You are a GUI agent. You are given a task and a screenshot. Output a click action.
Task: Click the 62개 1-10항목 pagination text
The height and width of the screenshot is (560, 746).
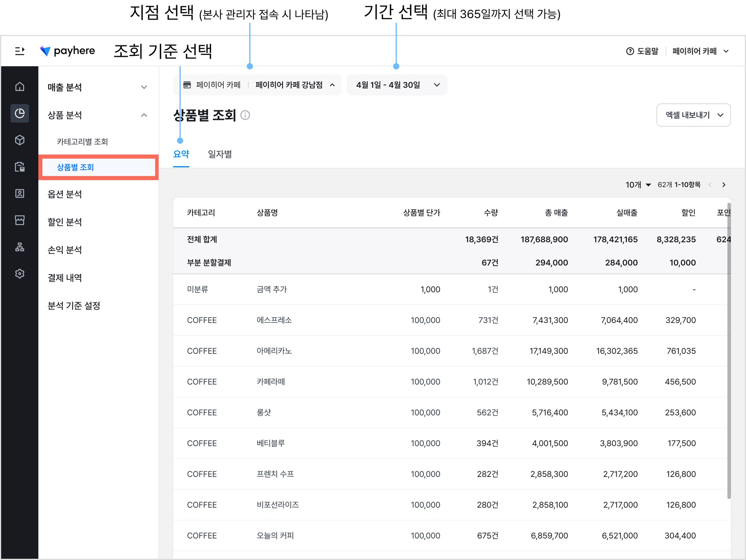click(x=679, y=185)
